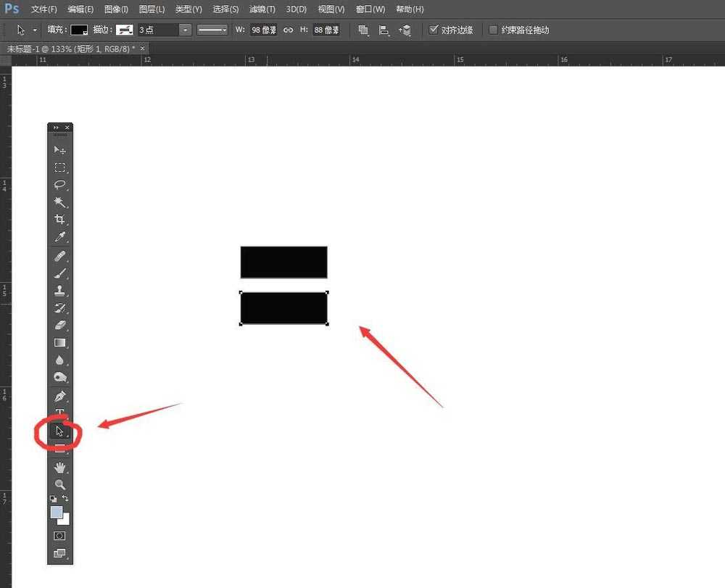Screen dimensions: 725x588
Task: Toggle the width-height link icon
Action: pyautogui.click(x=288, y=30)
